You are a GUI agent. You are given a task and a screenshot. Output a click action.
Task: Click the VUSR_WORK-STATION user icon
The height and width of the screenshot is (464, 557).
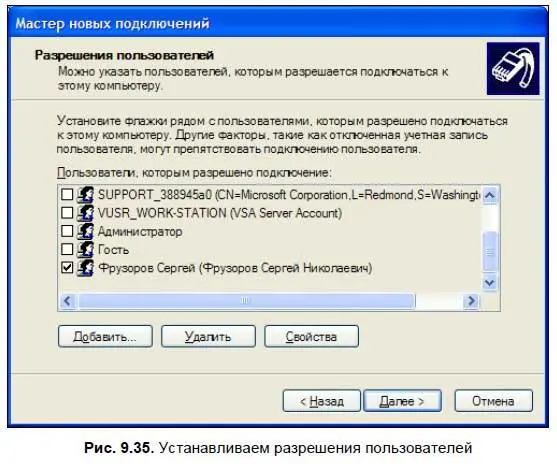[x=86, y=213]
